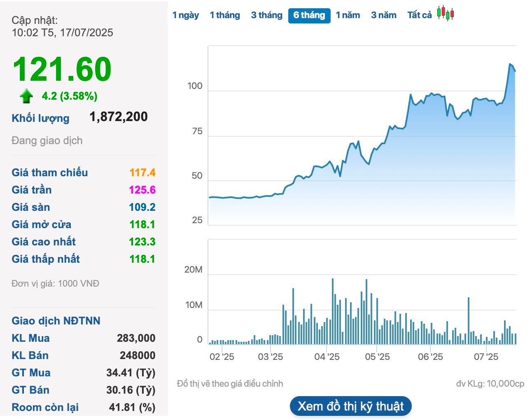Click the large 121.60 current price
Viewport: 532px width, 420px height.
(x=62, y=69)
